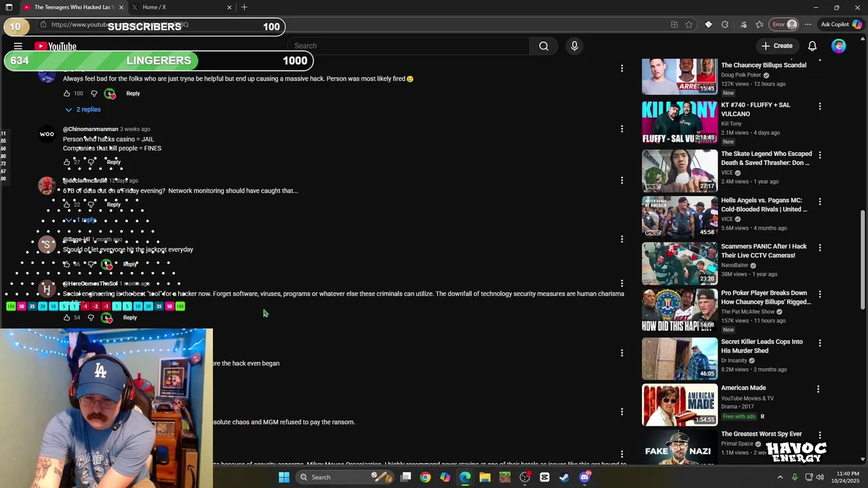Go to the YouTube home logo
Screen dimensions: 868x488
point(56,46)
